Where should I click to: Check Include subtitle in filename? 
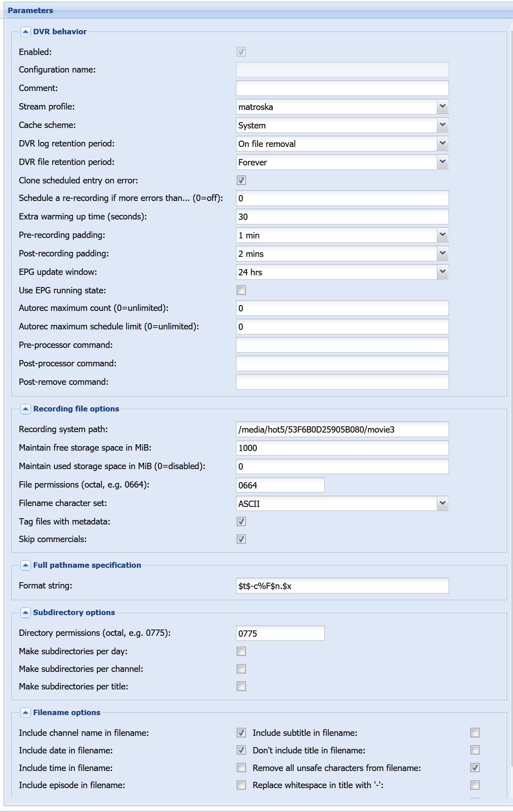(475, 733)
